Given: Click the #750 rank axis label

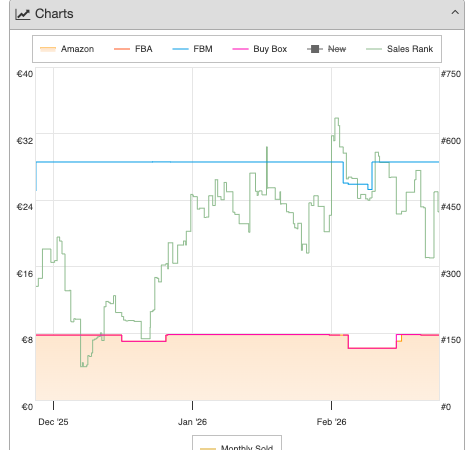Looking at the screenshot, I should coord(451,74).
